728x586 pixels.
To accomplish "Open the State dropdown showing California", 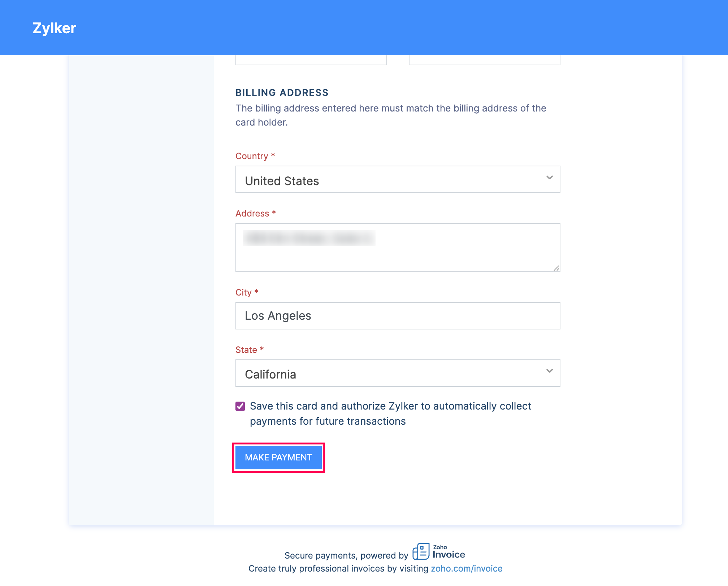I will point(397,373).
